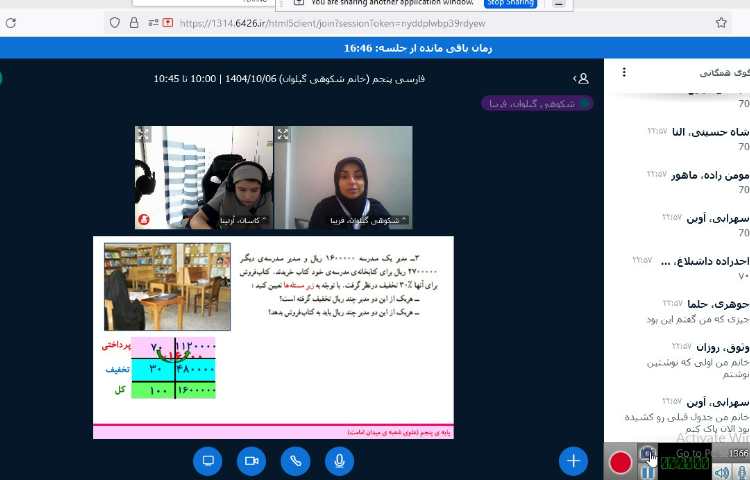
Task: Click the pause button in the recorder
Action: [648, 472]
